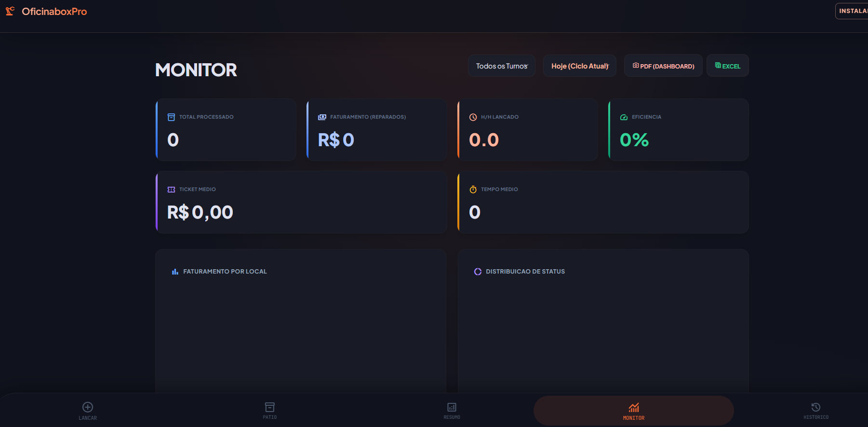Click the camera icon on PDF button
This screenshot has width=868, height=427.
[636, 66]
